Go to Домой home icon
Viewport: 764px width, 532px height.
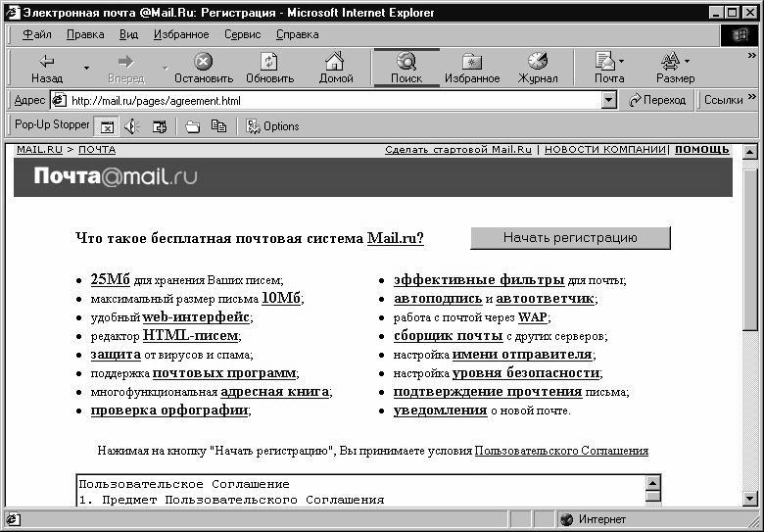click(335, 62)
